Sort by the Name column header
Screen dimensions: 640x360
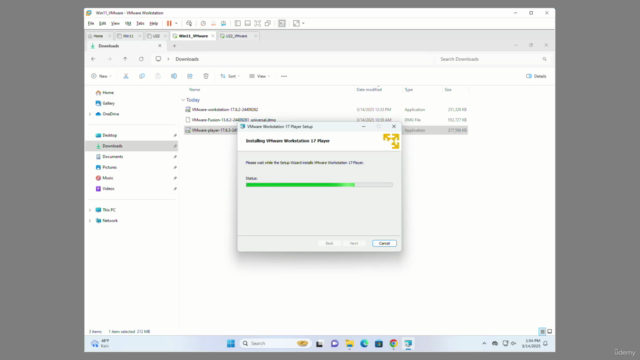[x=195, y=90]
